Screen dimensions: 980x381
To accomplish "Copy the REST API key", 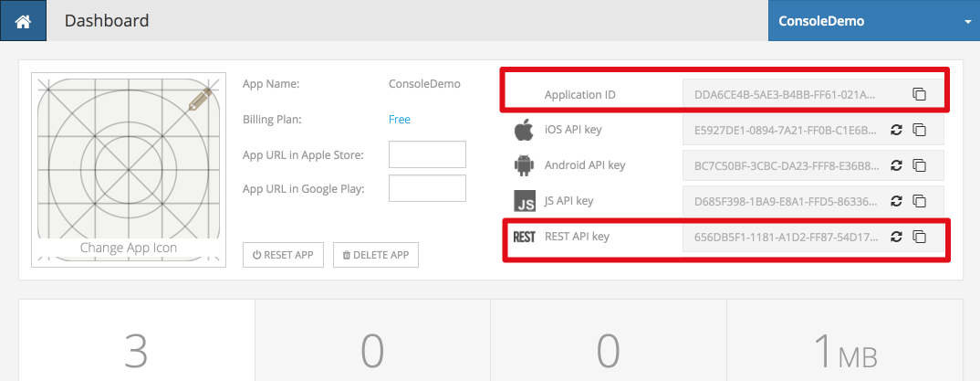I will click(x=919, y=238).
